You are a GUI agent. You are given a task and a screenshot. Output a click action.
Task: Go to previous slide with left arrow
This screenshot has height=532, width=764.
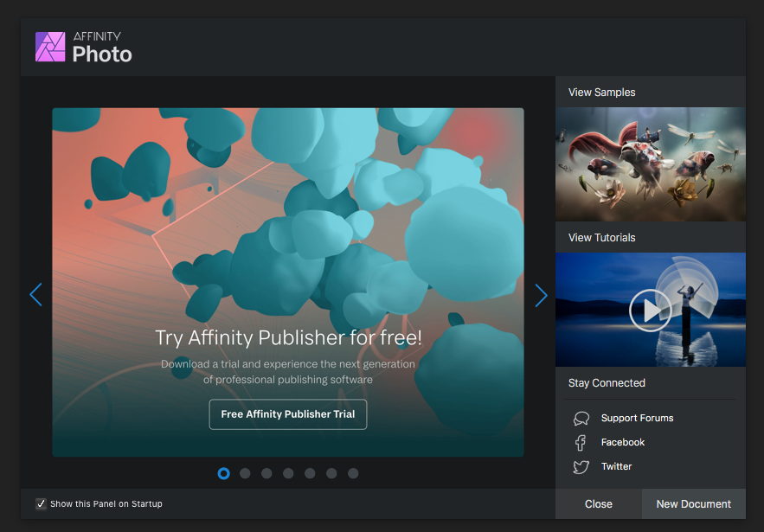pos(36,295)
